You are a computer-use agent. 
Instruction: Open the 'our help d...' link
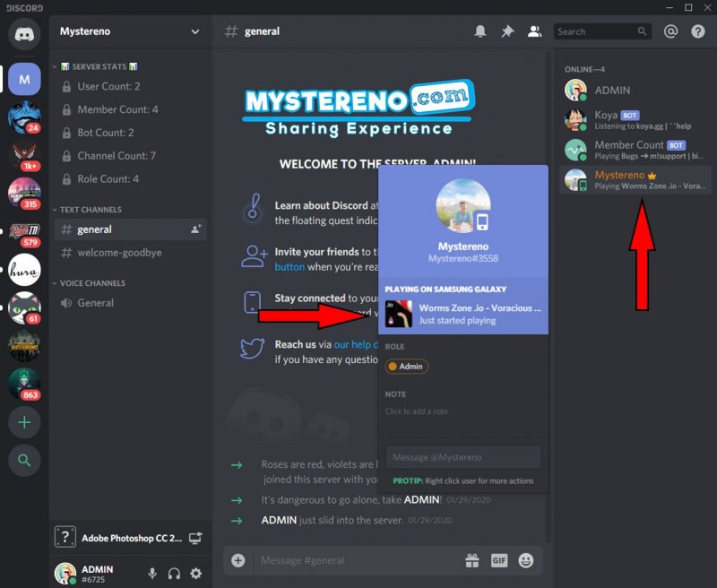coord(356,344)
